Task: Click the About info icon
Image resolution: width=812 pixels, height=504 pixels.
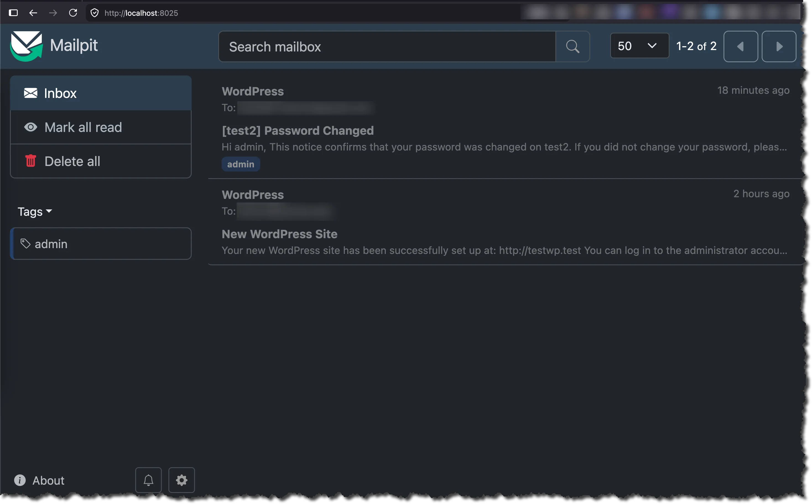Action: (x=20, y=480)
